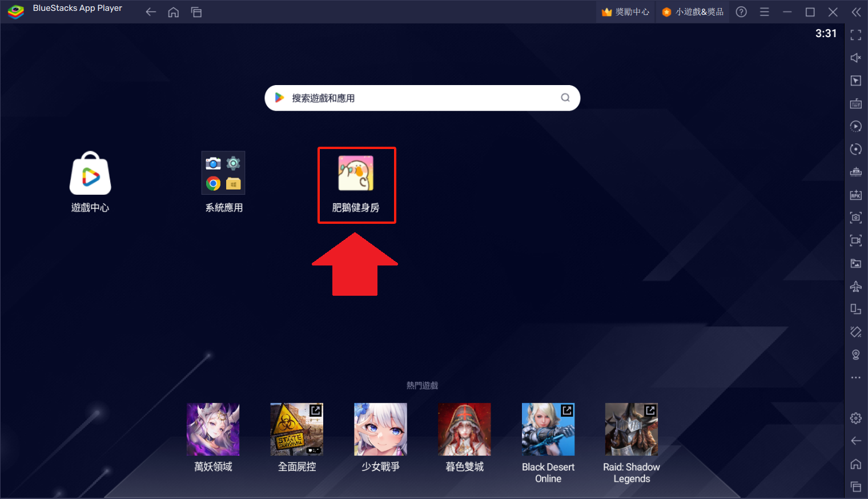Open the media folder sidebar icon

coord(855,263)
